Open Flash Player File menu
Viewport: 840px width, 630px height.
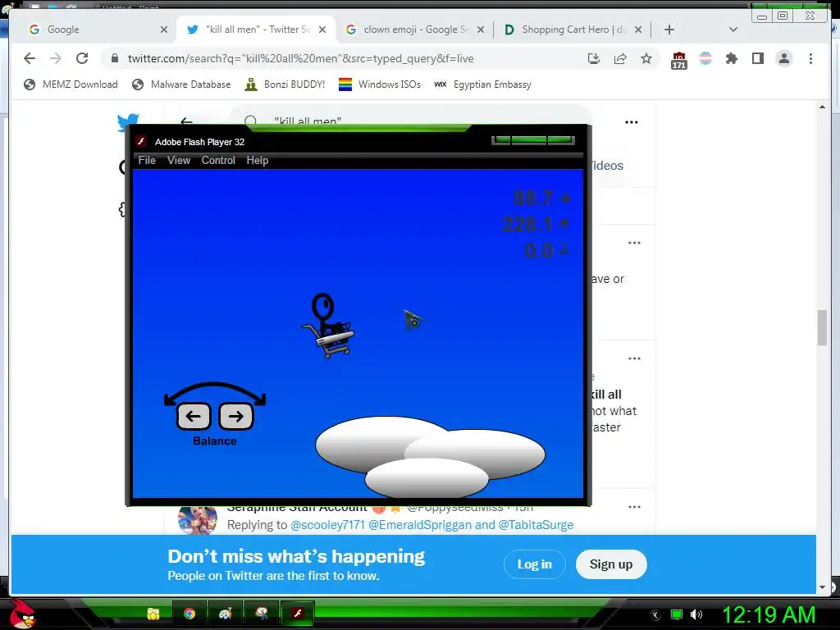(x=147, y=160)
